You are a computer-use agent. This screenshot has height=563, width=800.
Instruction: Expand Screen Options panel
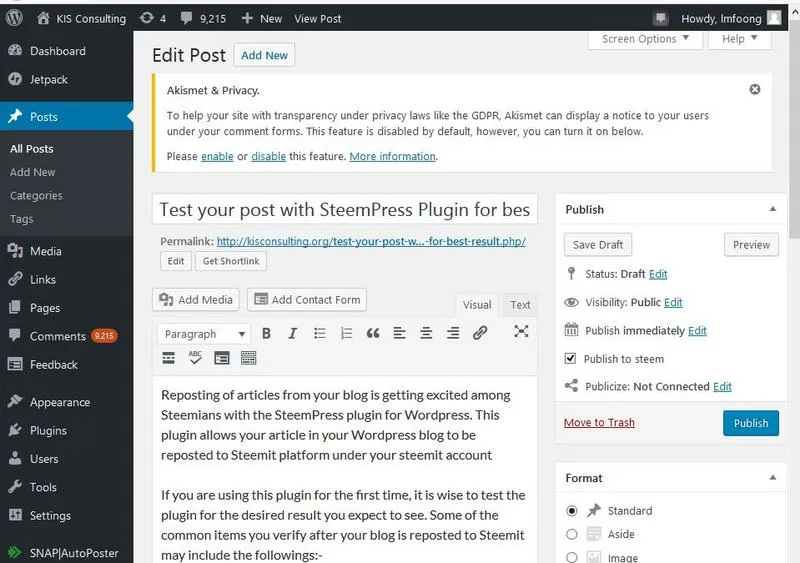click(645, 39)
